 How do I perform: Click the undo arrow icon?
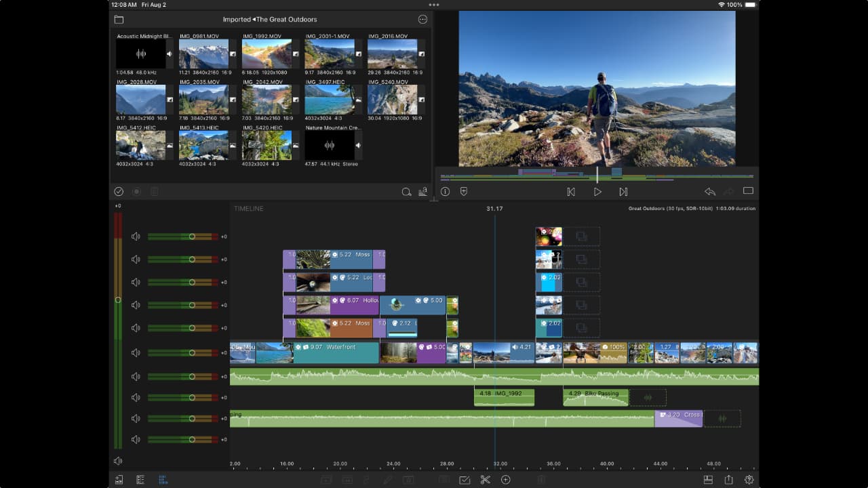(x=709, y=192)
